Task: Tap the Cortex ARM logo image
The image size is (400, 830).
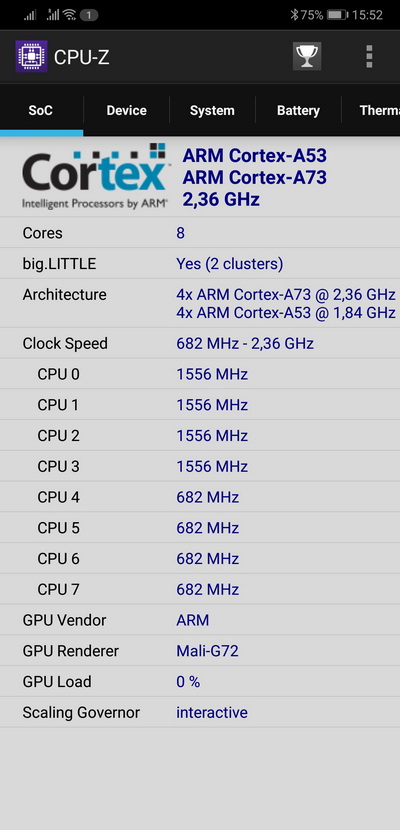Action: pos(95,176)
